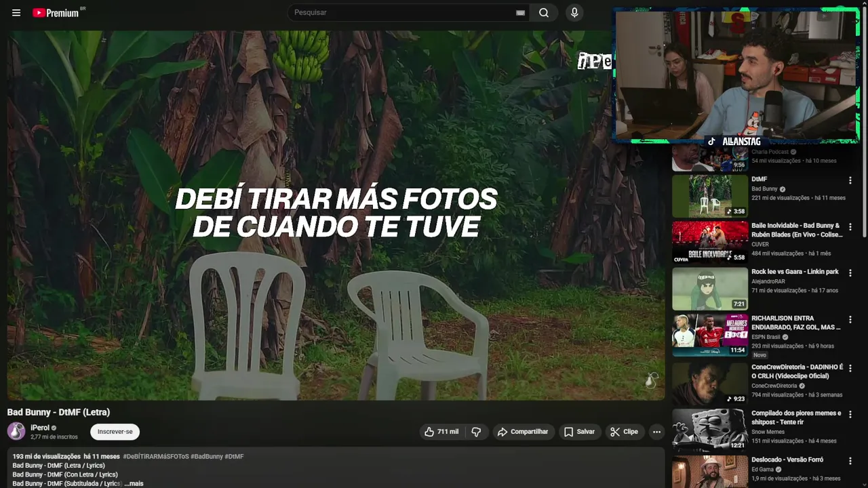Click 'RICHARLISON ENTRA ENDIABRADO' title
The width and height of the screenshot is (868, 488).
[x=795, y=323]
